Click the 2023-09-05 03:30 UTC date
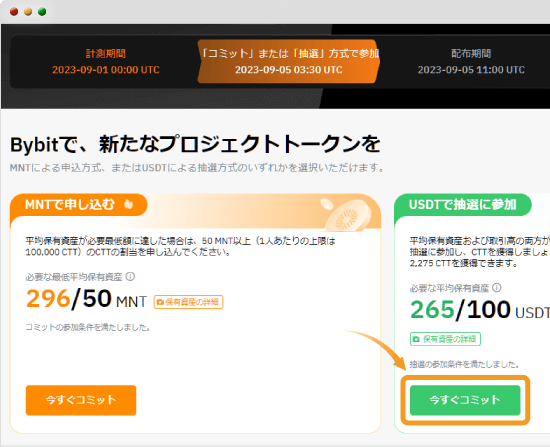The height and width of the screenshot is (447, 550). [289, 70]
